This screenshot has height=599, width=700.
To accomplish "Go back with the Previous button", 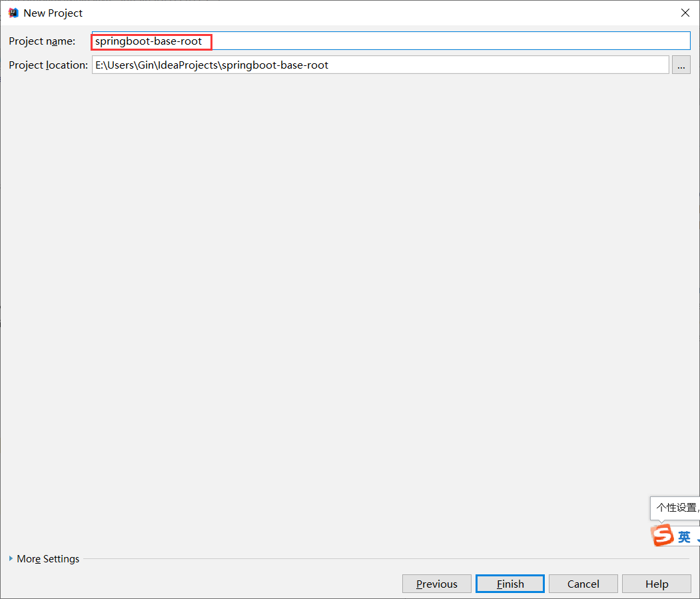I will 437,584.
